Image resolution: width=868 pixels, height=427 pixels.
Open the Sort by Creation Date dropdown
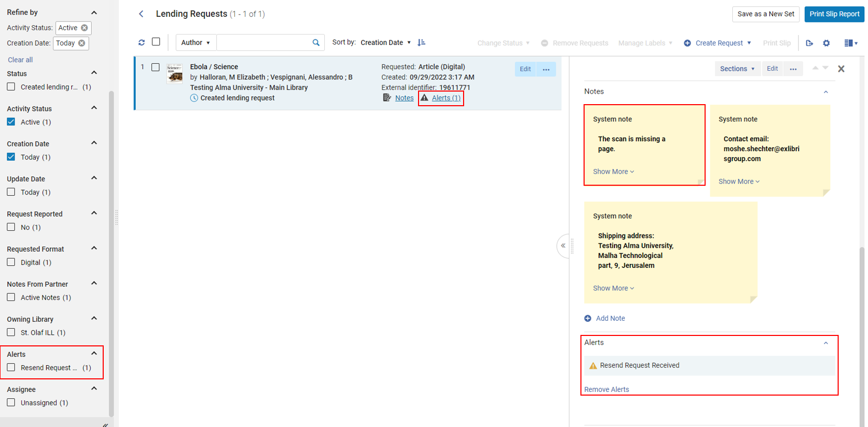(x=386, y=42)
